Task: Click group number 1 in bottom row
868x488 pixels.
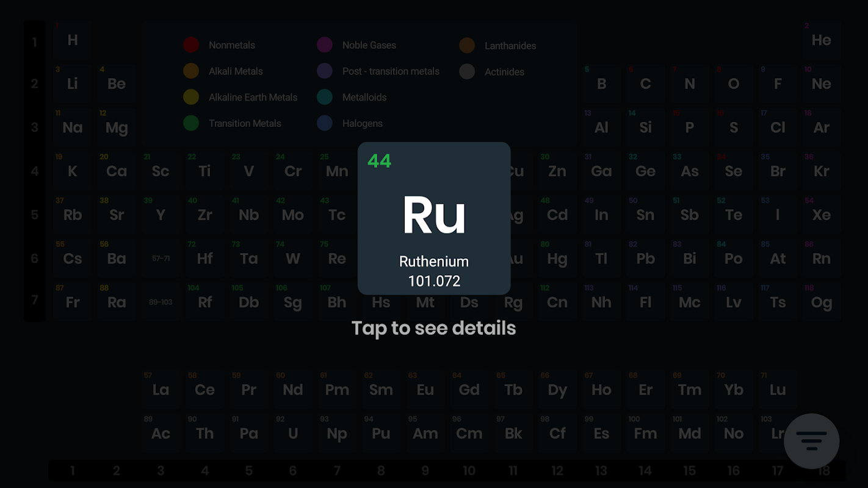Action: coord(73,471)
